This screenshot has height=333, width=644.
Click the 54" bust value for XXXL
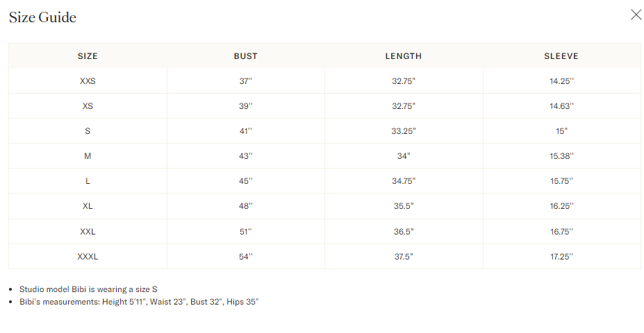pos(245,257)
